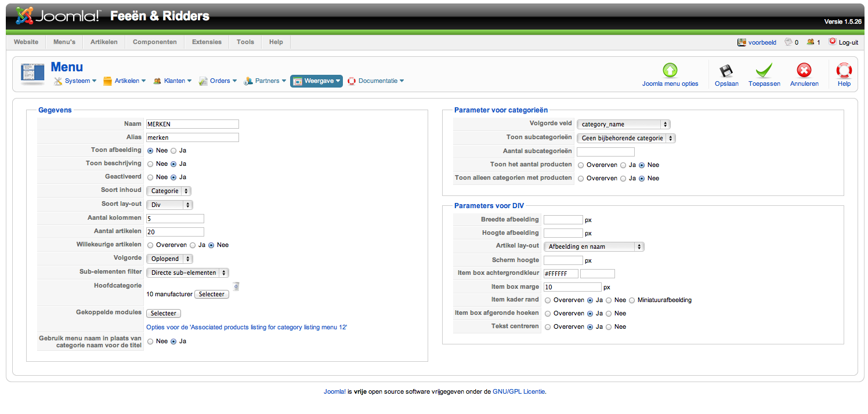
Task: Click the Menu component thumbnail icon
Action: coord(32,74)
